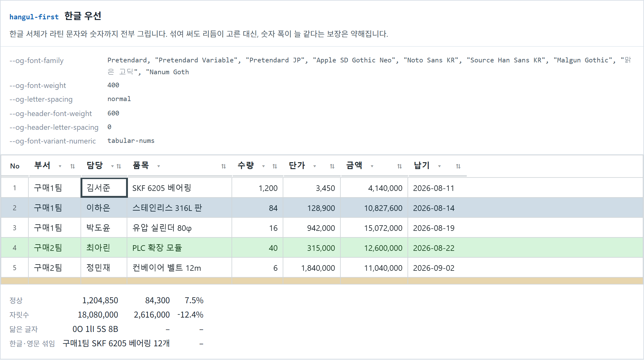The image size is (644, 360).
Task: Click the --og-font-family property name
Action: 37,61
